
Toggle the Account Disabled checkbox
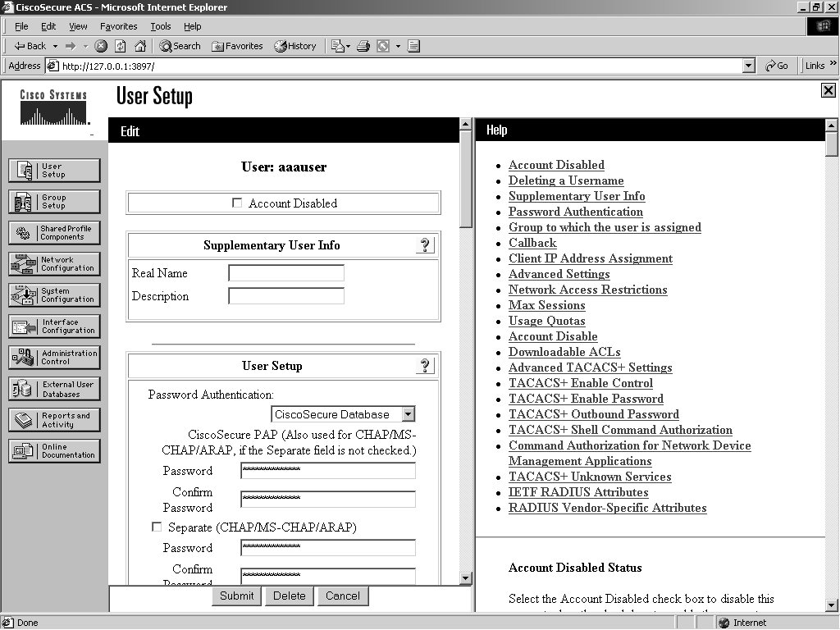pyautogui.click(x=237, y=203)
